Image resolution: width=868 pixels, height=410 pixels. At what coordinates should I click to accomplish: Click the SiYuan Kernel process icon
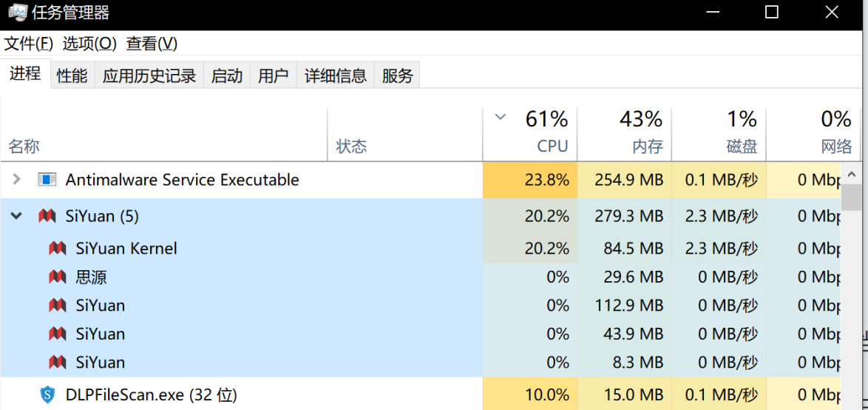tap(58, 249)
